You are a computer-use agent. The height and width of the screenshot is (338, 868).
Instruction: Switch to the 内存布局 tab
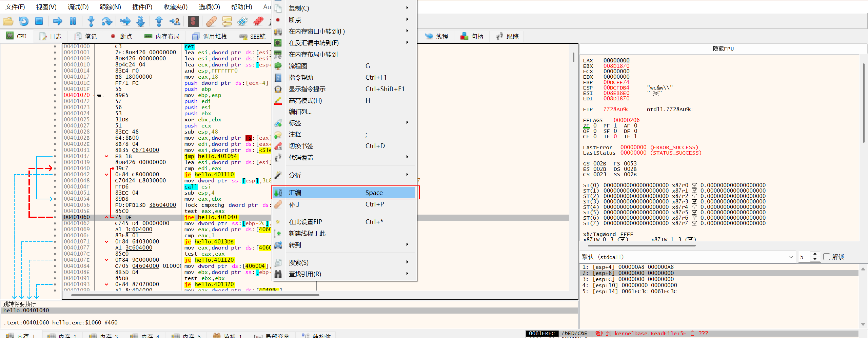pyautogui.click(x=162, y=36)
